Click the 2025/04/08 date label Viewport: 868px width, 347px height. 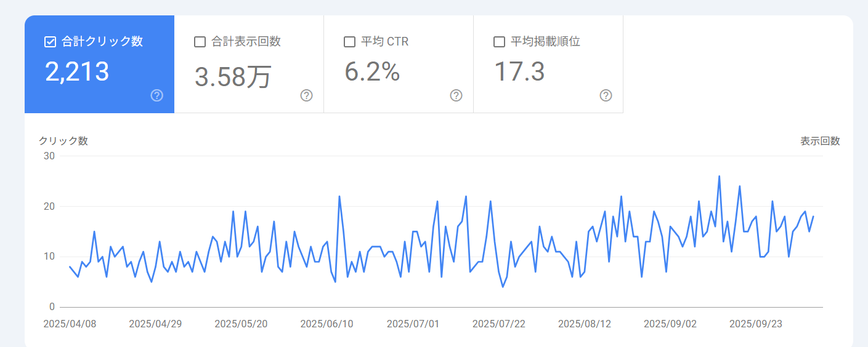pyautogui.click(x=70, y=324)
